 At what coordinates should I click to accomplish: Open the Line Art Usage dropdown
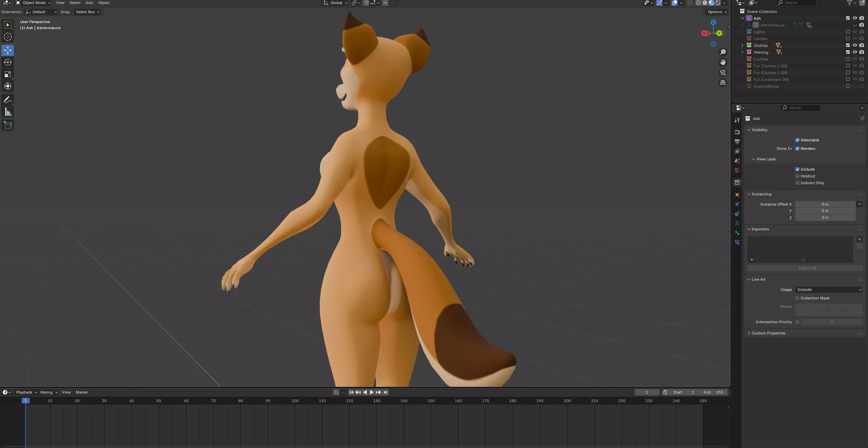click(x=829, y=290)
